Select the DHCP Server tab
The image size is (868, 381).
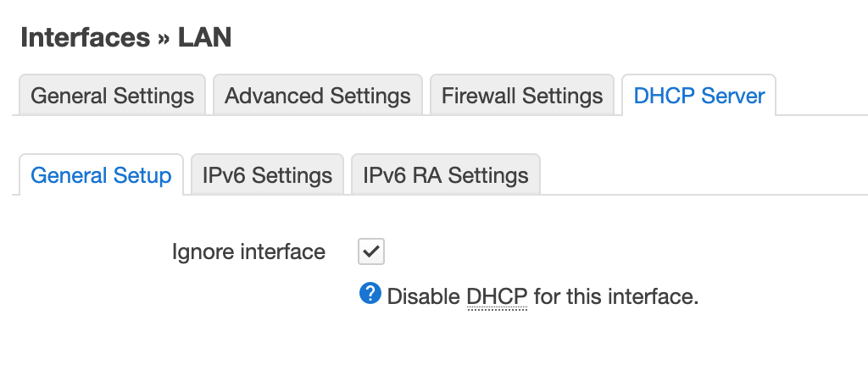coord(699,95)
